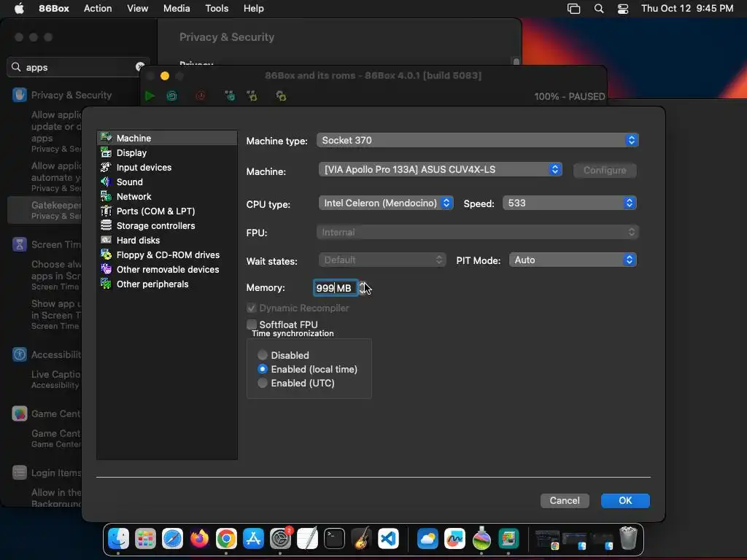
Task: Open Visual Studio Code from the dock
Action: tap(388, 539)
